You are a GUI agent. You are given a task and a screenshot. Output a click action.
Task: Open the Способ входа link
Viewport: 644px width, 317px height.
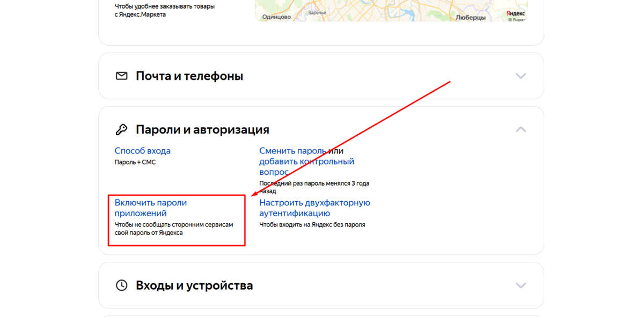click(143, 151)
